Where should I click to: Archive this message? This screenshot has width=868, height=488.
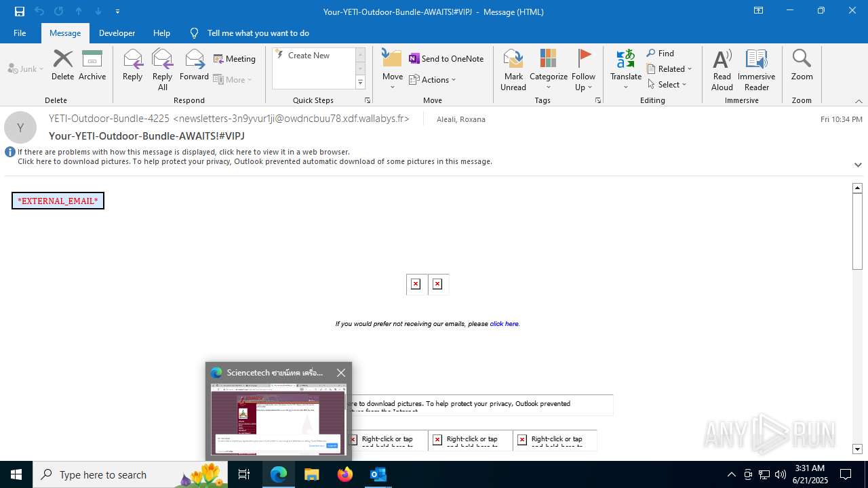[x=92, y=65]
